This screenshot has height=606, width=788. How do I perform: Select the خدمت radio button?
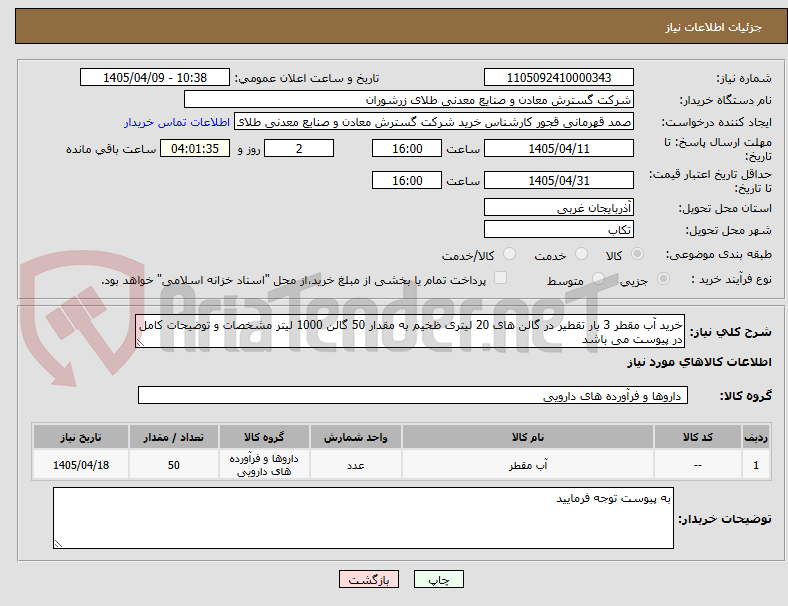[x=581, y=254]
